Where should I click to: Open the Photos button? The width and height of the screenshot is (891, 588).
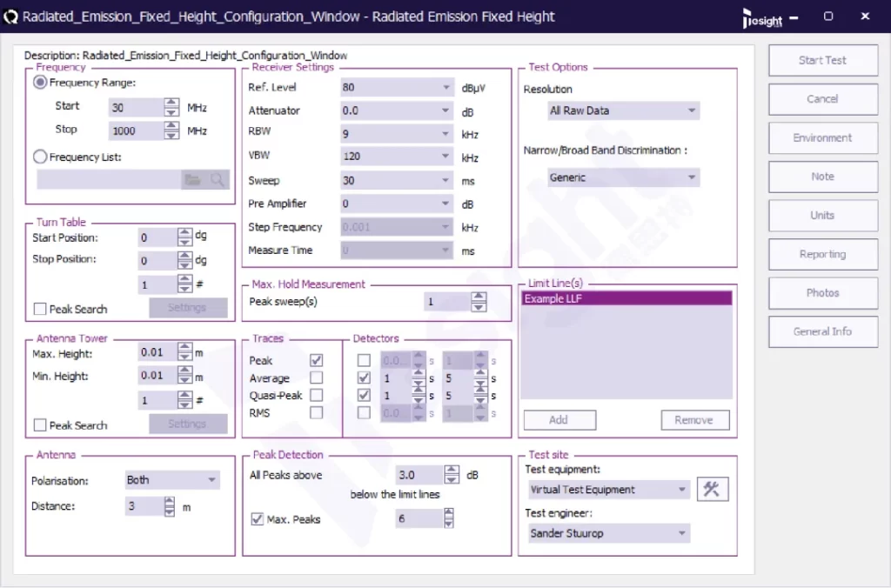[823, 292]
